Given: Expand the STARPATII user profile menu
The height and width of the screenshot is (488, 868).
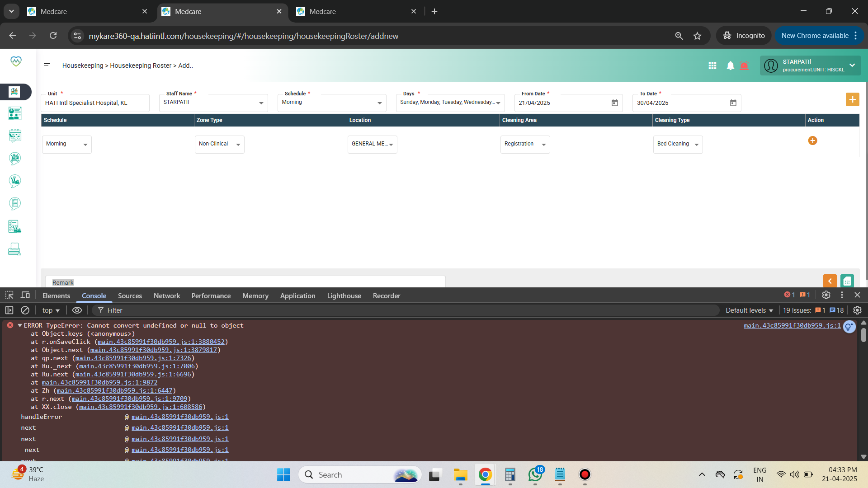Looking at the screenshot, I should pyautogui.click(x=811, y=66).
